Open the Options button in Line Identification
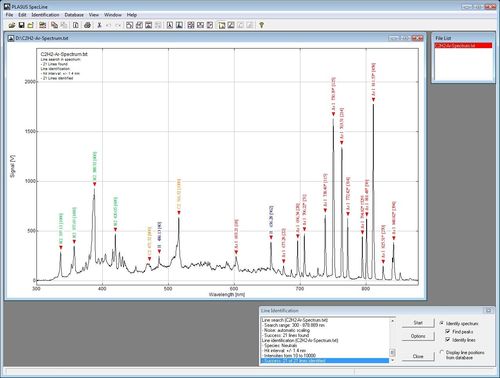Image resolution: width=500 pixels, height=378 pixels. (x=418, y=336)
